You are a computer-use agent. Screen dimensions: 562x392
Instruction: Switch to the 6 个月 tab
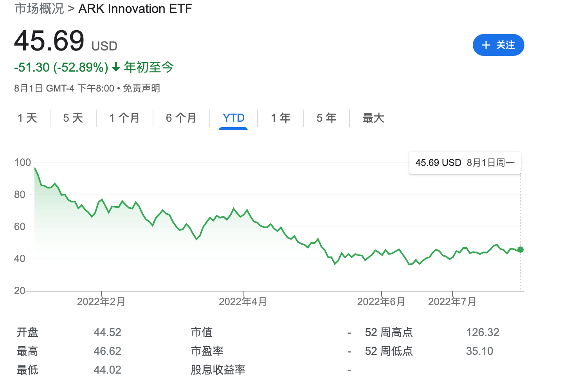181,118
